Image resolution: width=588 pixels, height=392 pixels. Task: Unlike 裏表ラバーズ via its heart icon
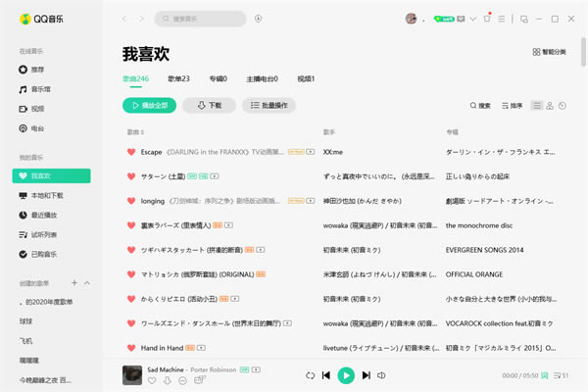click(x=131, y=225)
